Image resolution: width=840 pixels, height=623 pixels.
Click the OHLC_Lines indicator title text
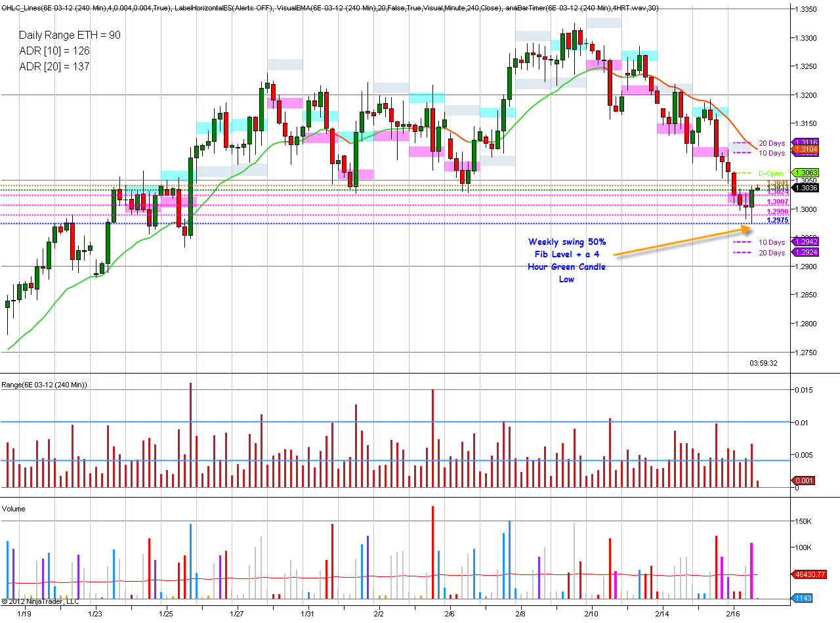pyautogui.click(x=85, y=9)
